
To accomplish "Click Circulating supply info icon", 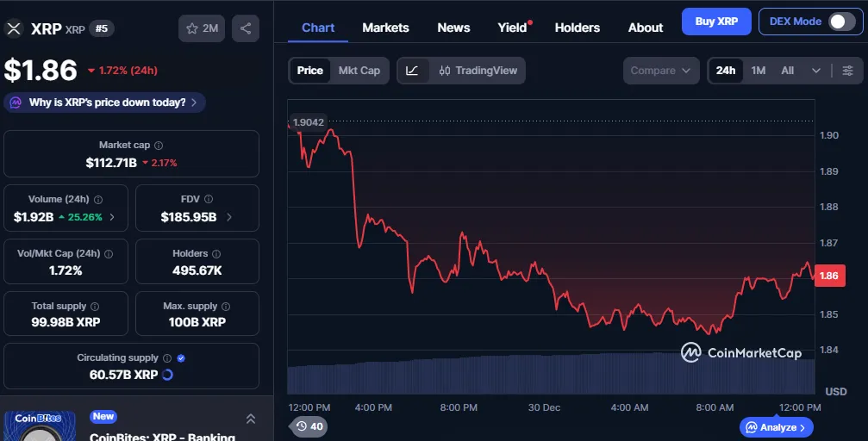I will pyautogui.click(x=167, y=358).
